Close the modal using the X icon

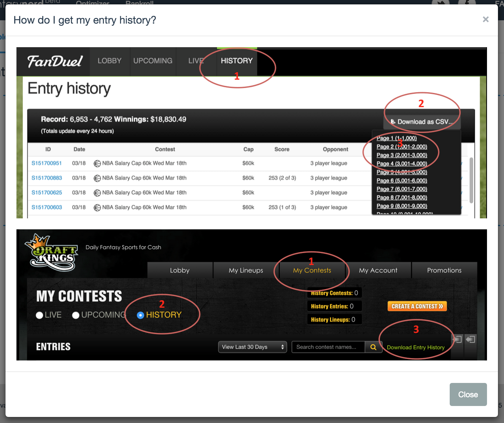pos(485,19)
